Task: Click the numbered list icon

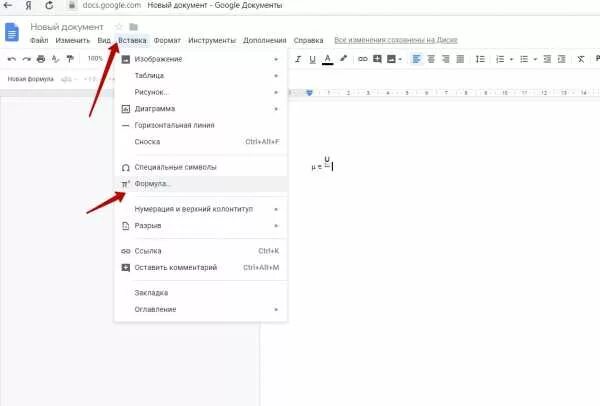Action: [x=500, y=59]
